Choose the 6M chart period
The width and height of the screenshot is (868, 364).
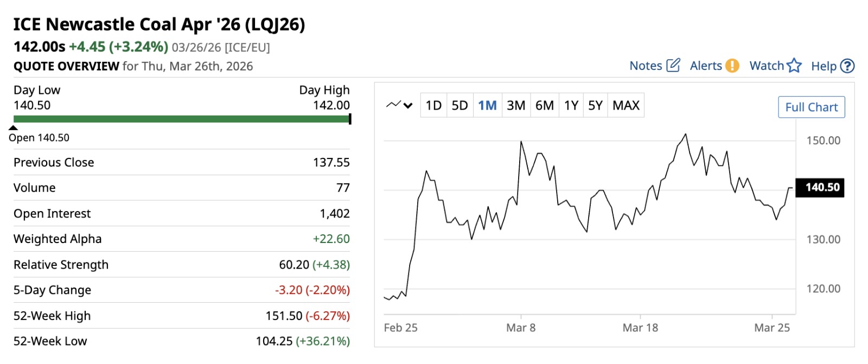click(x=544, y=105)
